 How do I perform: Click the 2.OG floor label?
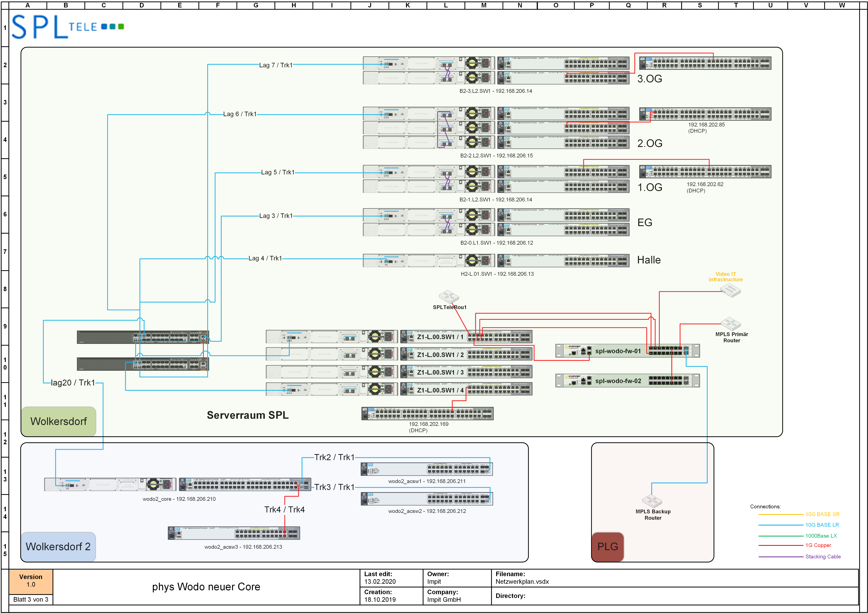(x=650, y=143)
